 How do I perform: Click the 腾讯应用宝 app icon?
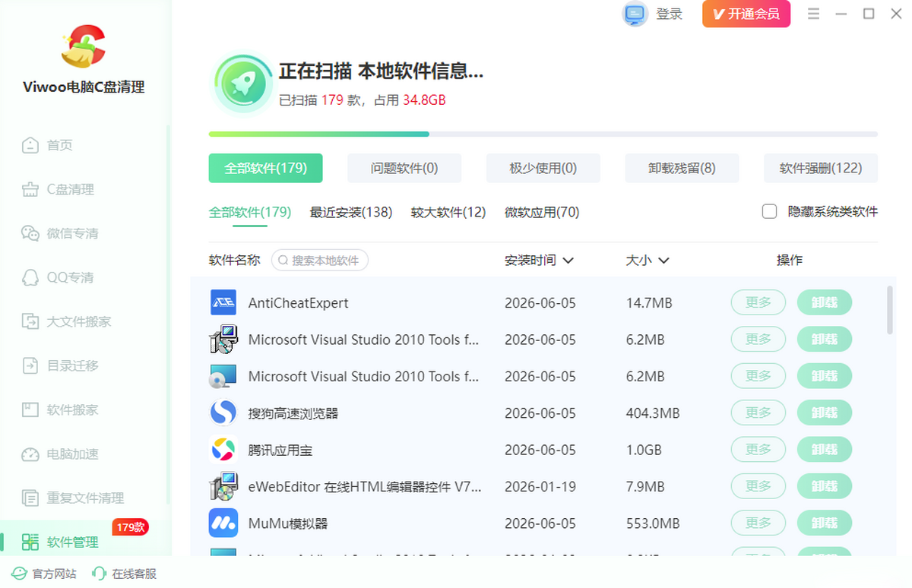(x=223, y=450)
